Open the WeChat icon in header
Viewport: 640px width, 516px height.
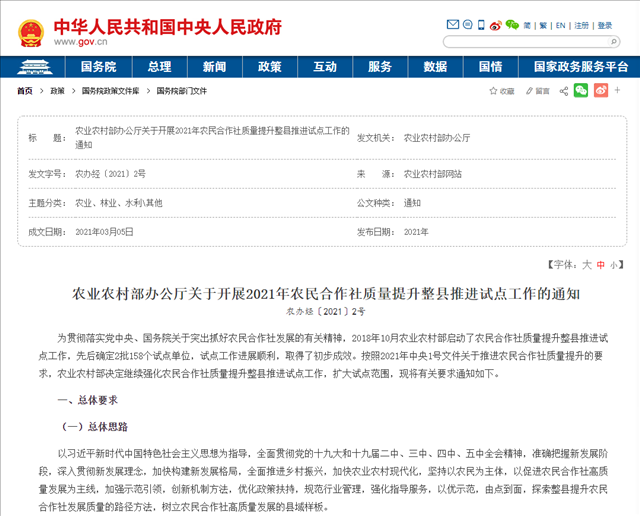[512, 25]
